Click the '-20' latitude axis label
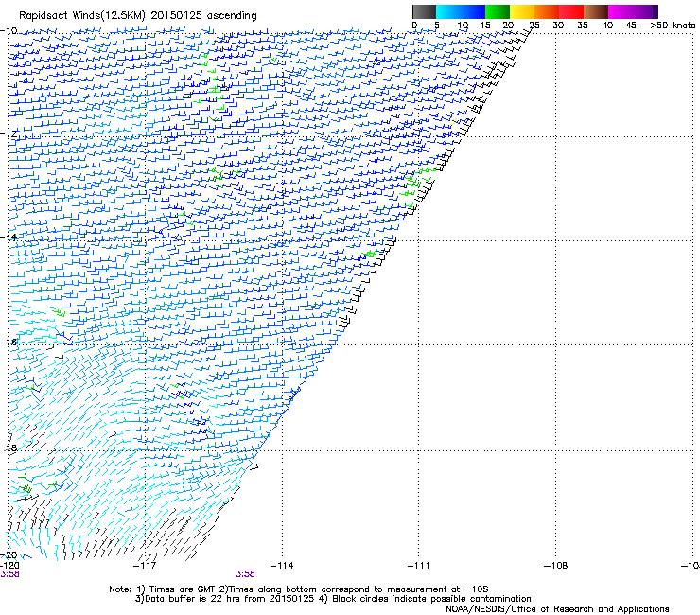This screenshot has height=615, width=700. [x=9, y=555]
